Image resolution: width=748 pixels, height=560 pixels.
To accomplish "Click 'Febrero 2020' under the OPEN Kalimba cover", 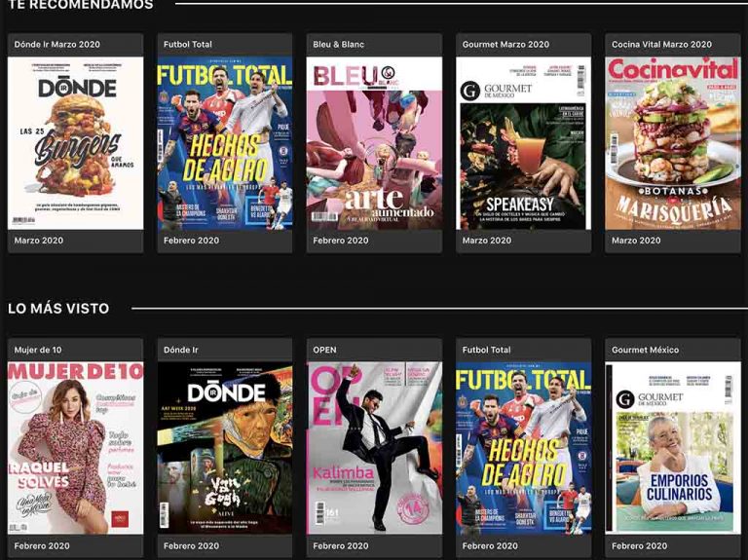I will click(x=341, y=545).
